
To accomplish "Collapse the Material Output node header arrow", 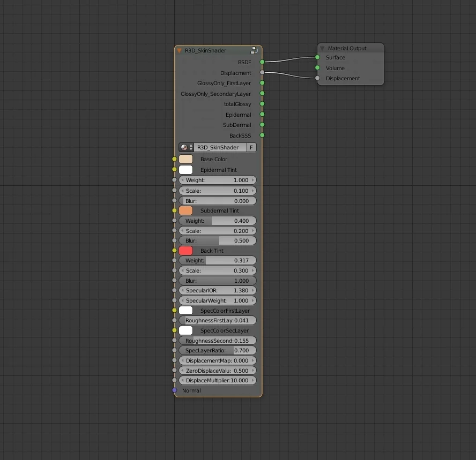I will [x=322, y=48].
